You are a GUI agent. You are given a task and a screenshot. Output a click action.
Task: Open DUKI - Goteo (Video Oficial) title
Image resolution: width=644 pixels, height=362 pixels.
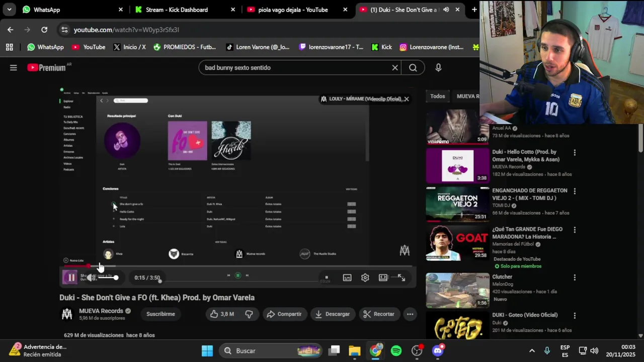pyautogui.click(x=525, y=315)
